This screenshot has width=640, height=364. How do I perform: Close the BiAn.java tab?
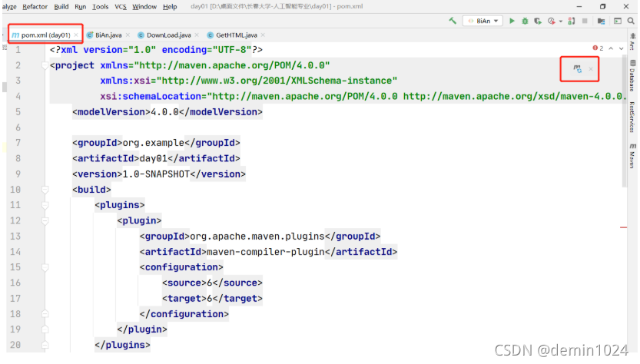point(128,35)
